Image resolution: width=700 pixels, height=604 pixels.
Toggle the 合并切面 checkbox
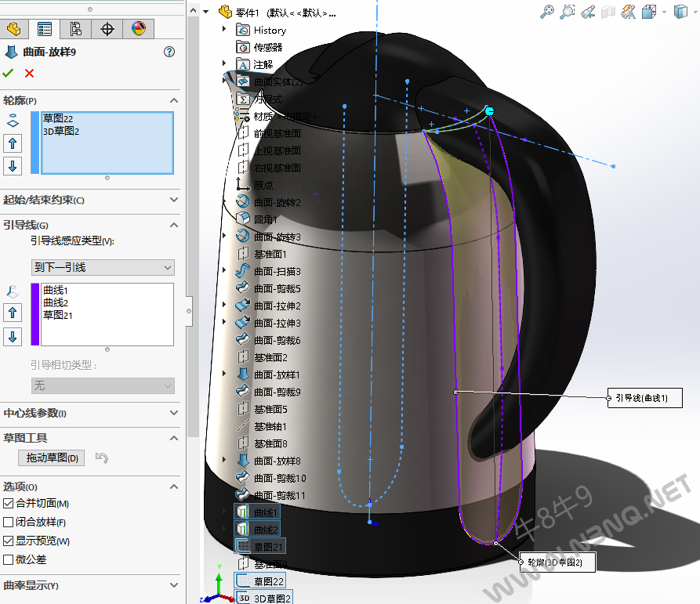9,504
